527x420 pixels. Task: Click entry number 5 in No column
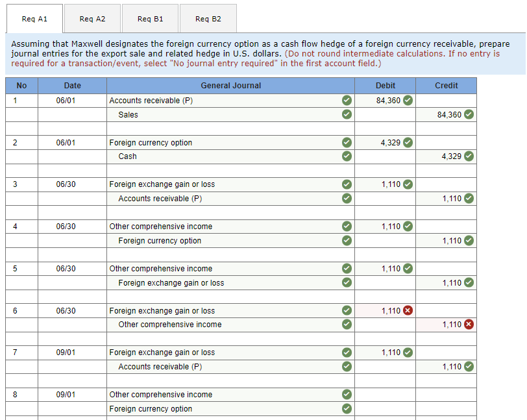(x=15, y=269)
